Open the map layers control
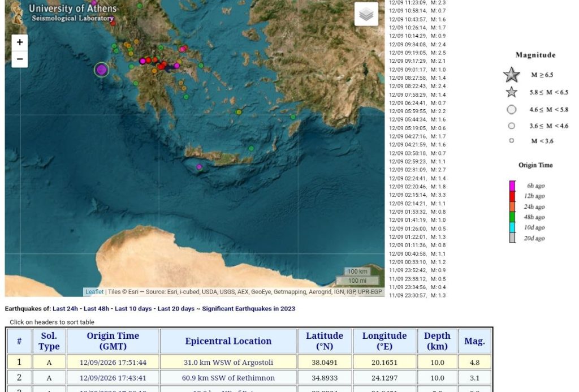The image size is (579, 392). (366, 14)
